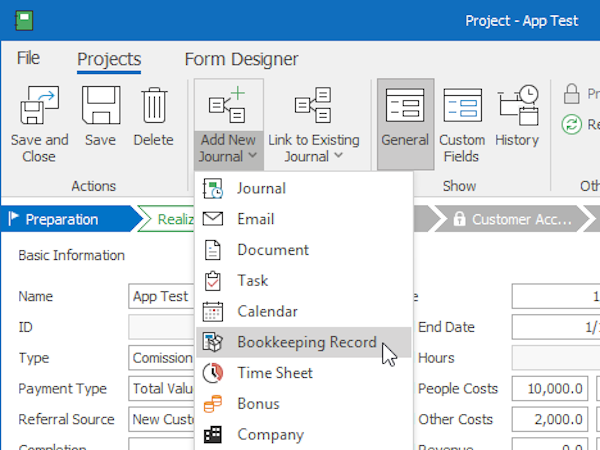This screenshot has height=450, width=600.
Task: Select the Preparation stage
Action: (62, 219)
